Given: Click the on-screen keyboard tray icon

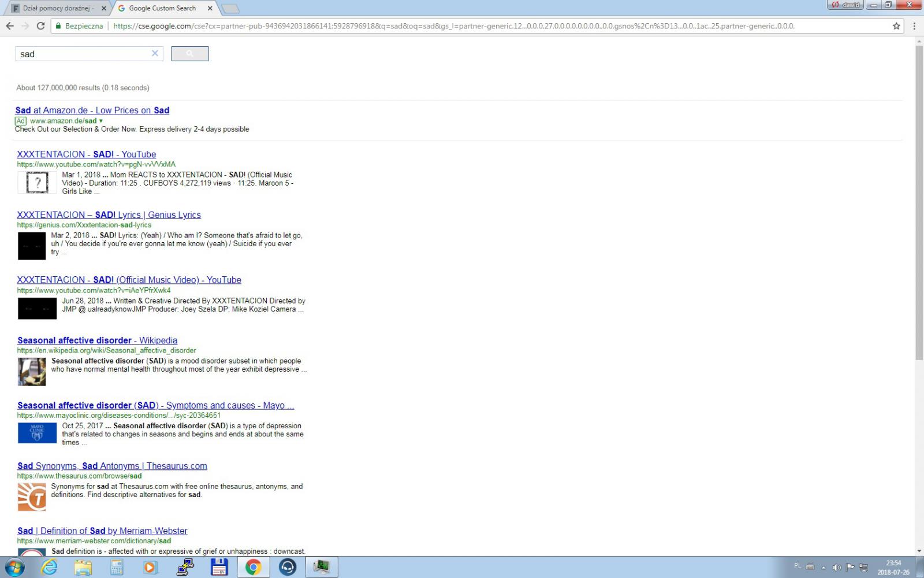Looking at the screenshot, I should [810, 566].
